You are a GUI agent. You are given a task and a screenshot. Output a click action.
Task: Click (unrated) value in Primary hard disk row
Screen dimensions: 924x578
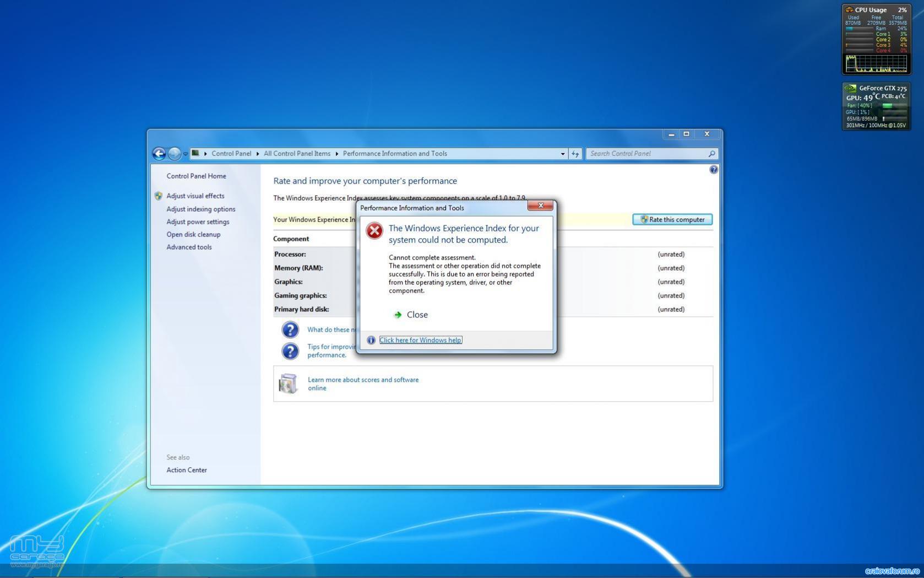pyautogui.click(x=671, y=310)
